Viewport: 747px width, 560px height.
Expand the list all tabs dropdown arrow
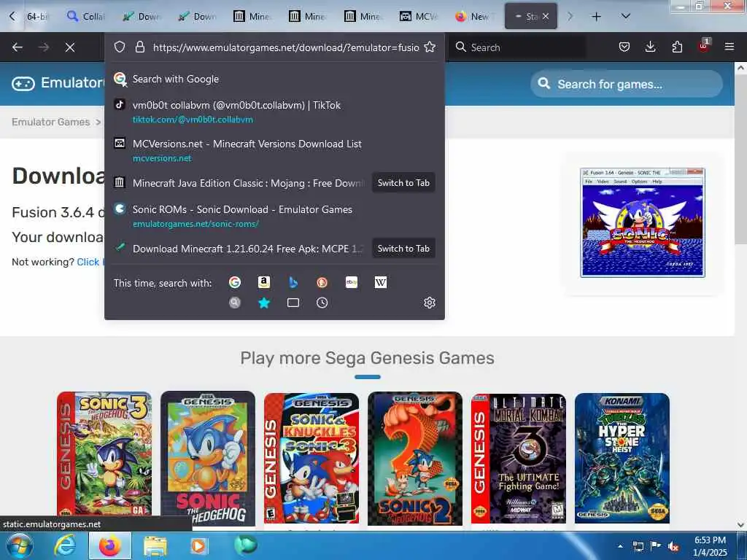[x=626, y=16]
